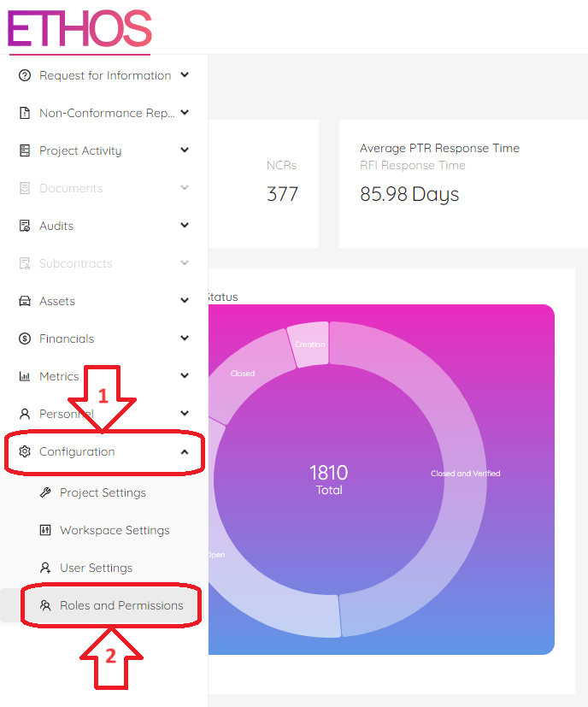Collapse the Configuration menu chevron

(x=185, y=451)
